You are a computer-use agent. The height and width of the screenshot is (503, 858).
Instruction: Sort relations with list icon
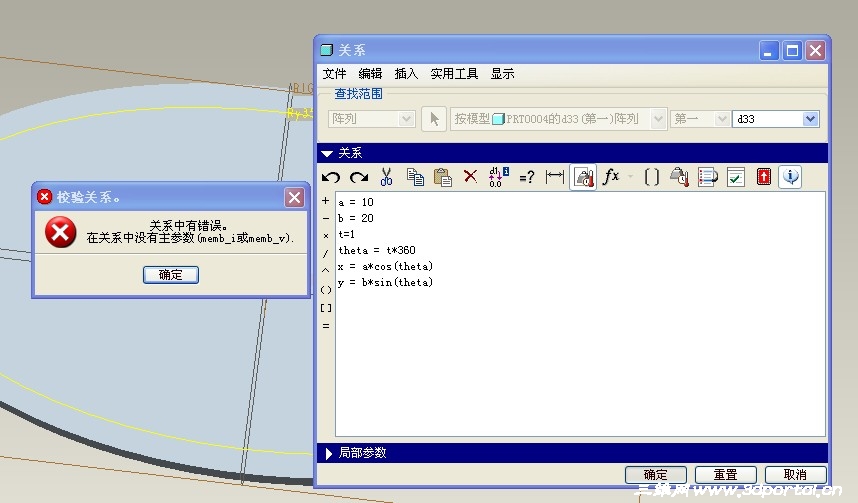708,177
